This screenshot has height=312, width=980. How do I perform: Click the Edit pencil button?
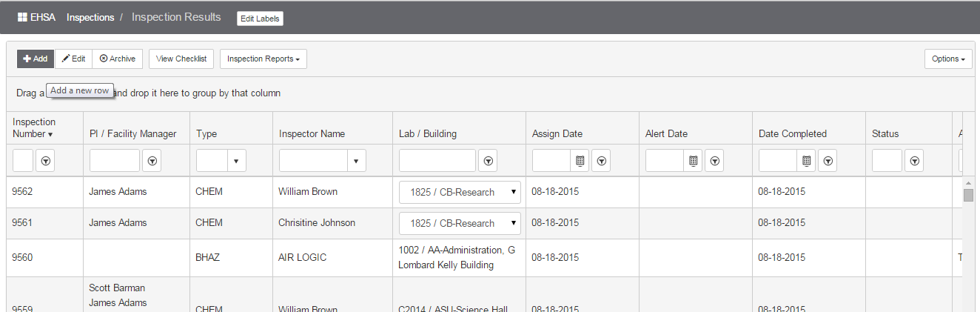click(x=73, y=59)
